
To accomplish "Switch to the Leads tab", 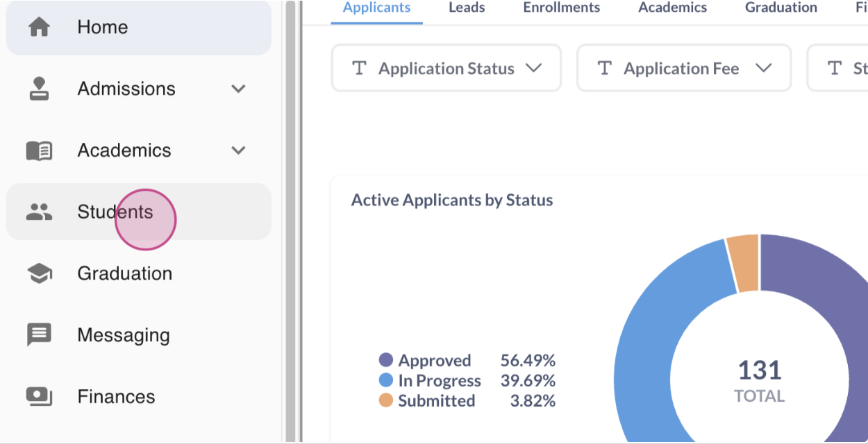I will [x=467, y=8].
